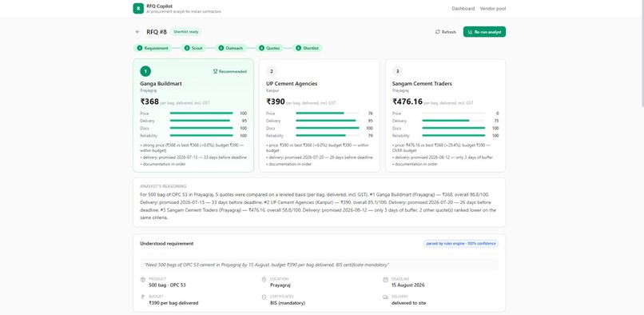
Task: Select the Scout step
Action: click(x=193, y=48)
